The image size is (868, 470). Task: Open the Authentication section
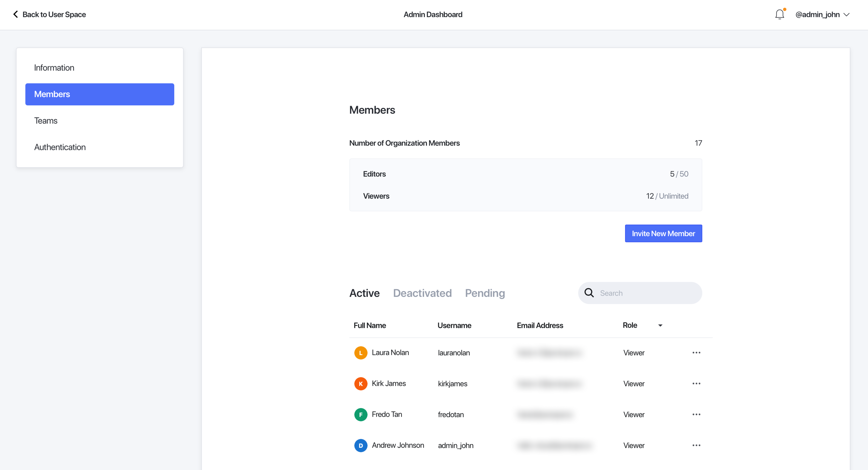coord(100,147)
